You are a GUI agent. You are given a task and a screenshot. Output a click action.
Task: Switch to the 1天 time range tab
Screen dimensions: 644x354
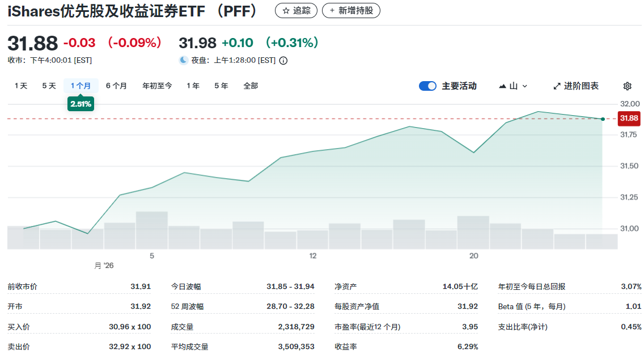click(x=20, y=85)
